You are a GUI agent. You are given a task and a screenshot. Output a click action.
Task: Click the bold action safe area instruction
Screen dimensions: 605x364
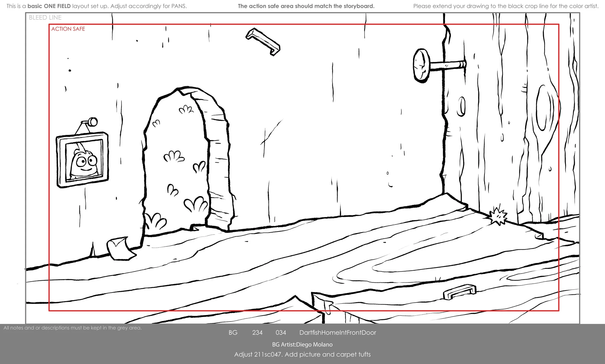pos(306,6)
